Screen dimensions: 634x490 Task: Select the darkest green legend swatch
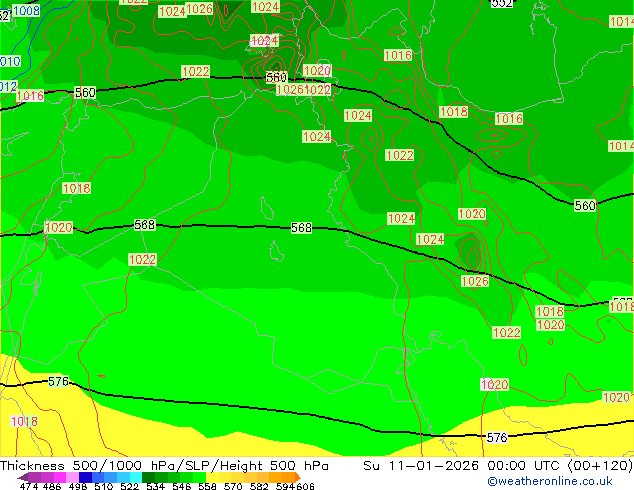pyautogui.click(x=148, y=477)
